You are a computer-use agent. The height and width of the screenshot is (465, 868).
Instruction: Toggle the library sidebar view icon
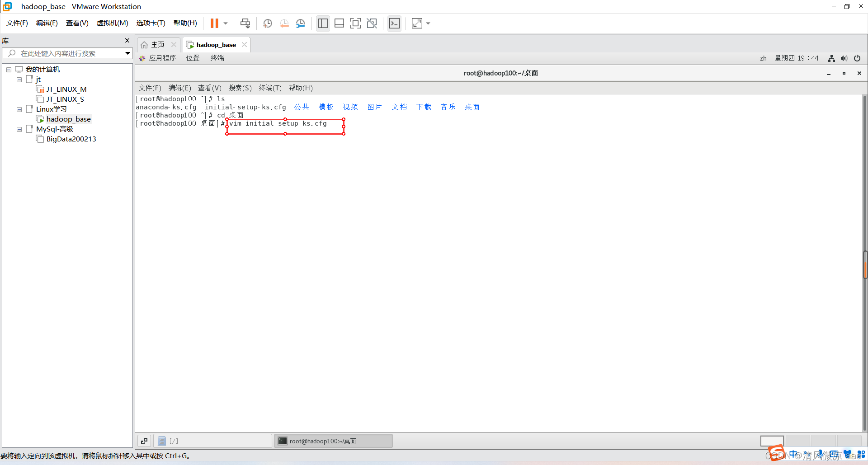[323, 23]
